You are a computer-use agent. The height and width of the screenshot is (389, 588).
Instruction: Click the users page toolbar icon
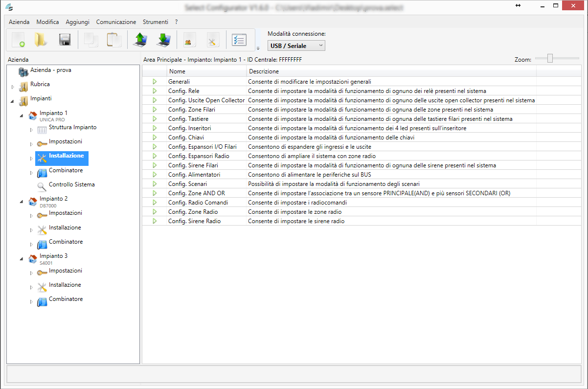click(189, 40)
